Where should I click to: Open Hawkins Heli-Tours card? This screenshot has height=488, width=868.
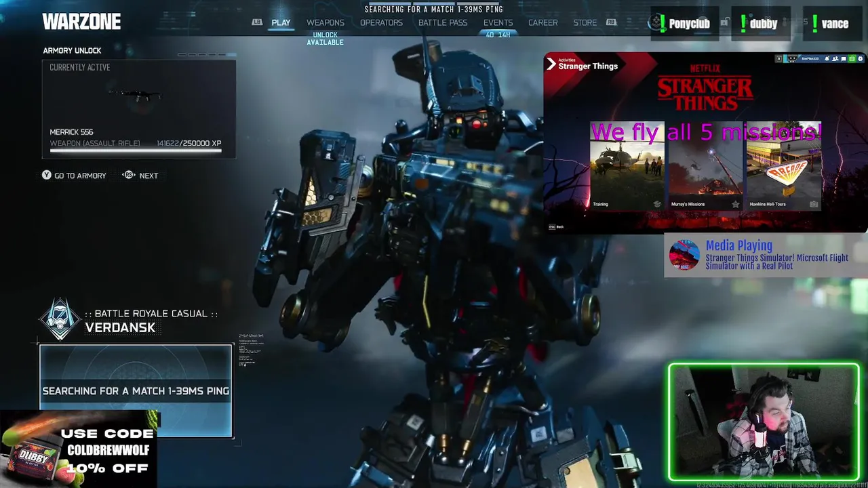784,165
